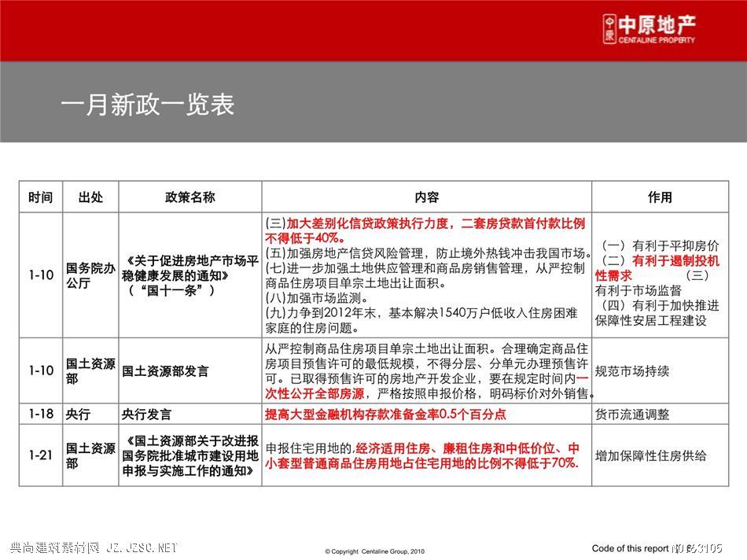
Task: Click the policy name 国土资源部发言
Action: [x=165, y=370]
